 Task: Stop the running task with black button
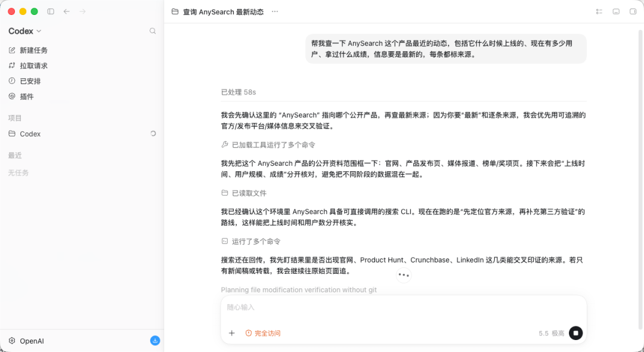click(x=575, y=333)
